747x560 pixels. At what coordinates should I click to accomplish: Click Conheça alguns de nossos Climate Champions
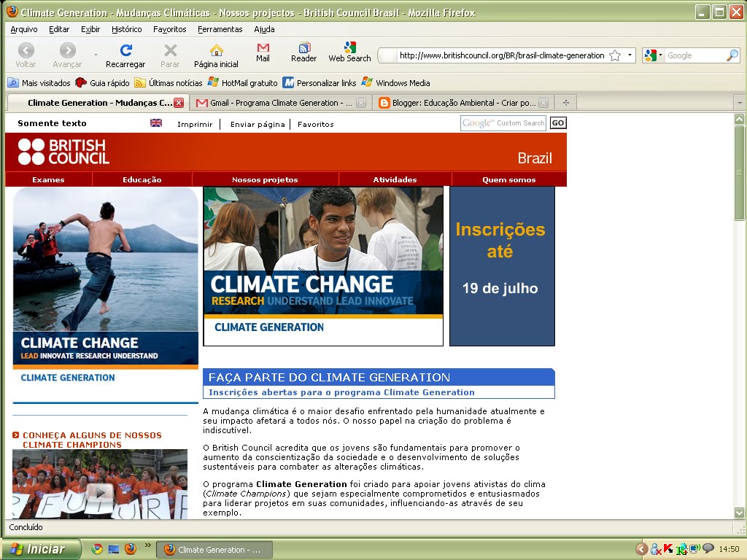click(x=92, y=440)
